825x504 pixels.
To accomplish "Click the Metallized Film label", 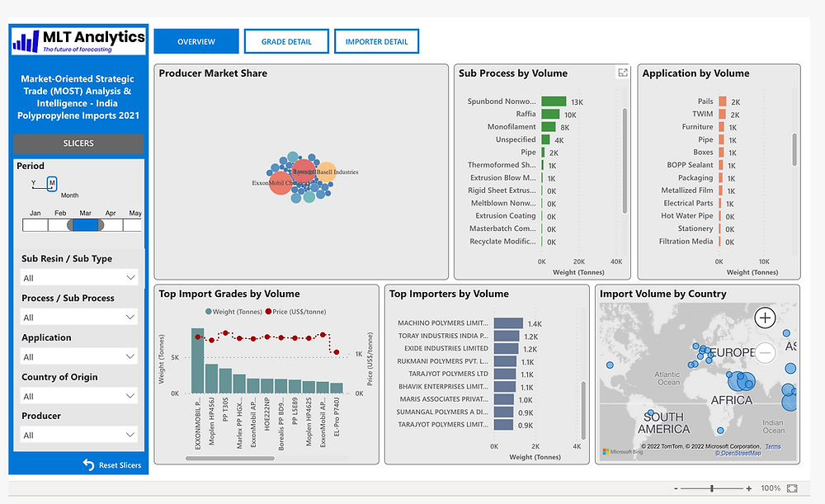I will point(687,190).
